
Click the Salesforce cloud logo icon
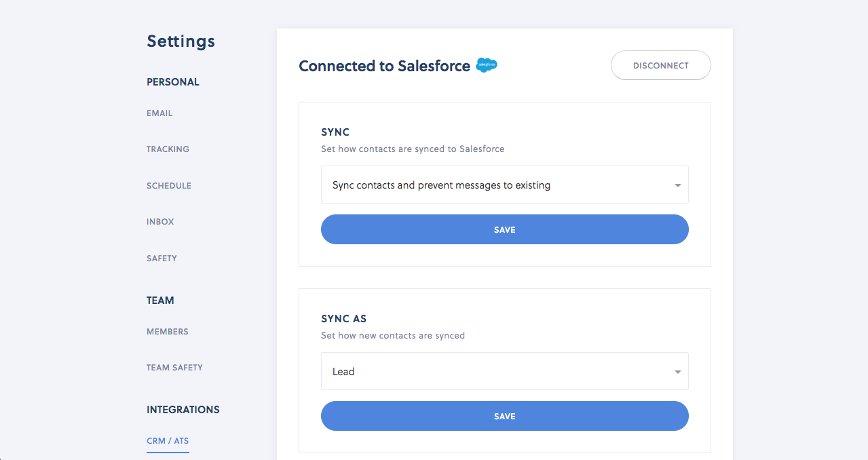(487, 66)
